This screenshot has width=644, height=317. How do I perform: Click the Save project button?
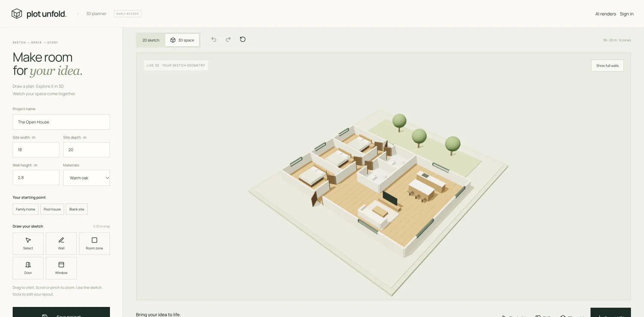point(61,312)
